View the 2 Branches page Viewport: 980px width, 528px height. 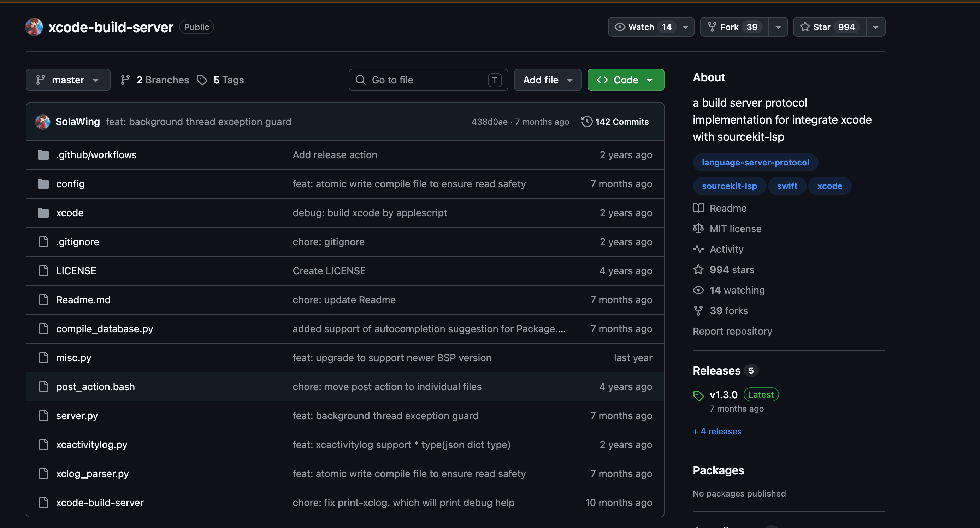tap(155, 80)
